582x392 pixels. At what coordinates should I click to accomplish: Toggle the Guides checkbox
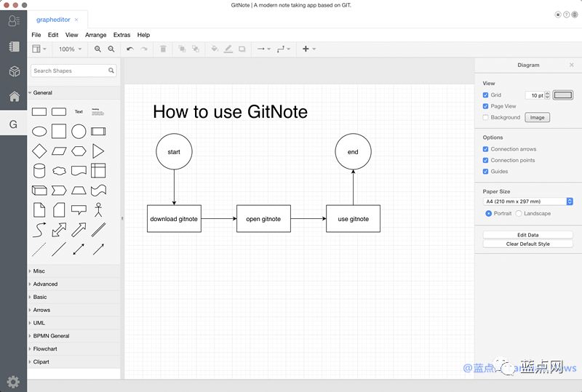pyautogui.click(x=485, y=172)
